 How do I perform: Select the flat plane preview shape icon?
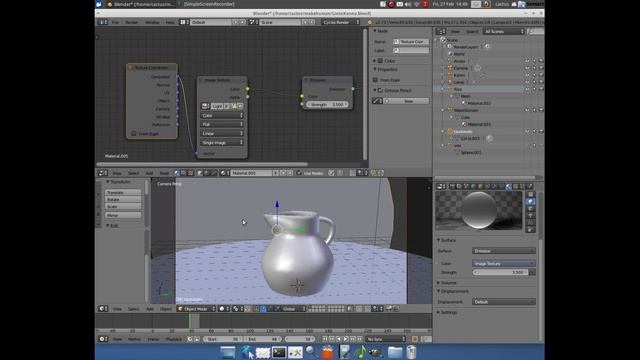(x=531, y=194)
